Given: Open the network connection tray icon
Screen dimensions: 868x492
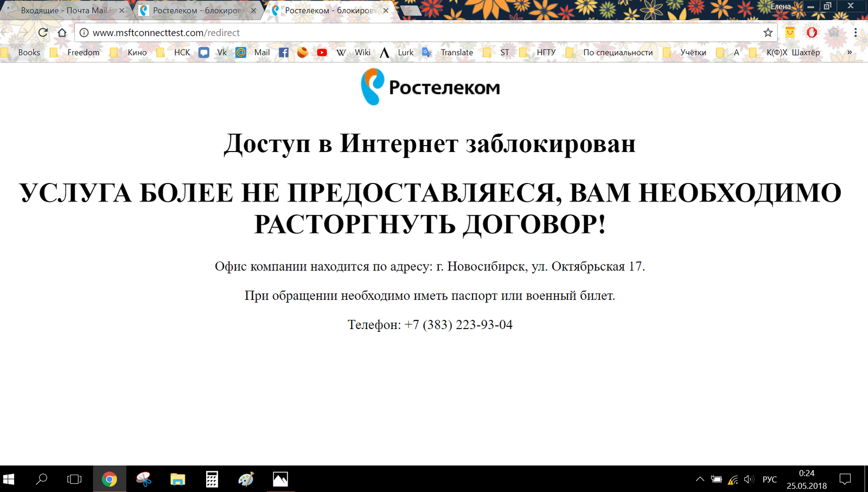Looking at the screenshot, I should click(733, 479).
